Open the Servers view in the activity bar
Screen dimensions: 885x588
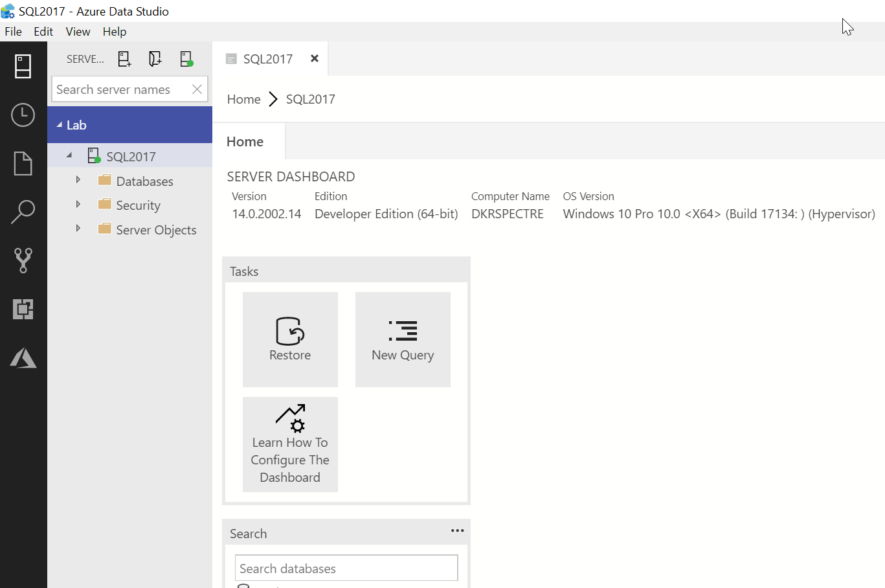coord(23,66)
